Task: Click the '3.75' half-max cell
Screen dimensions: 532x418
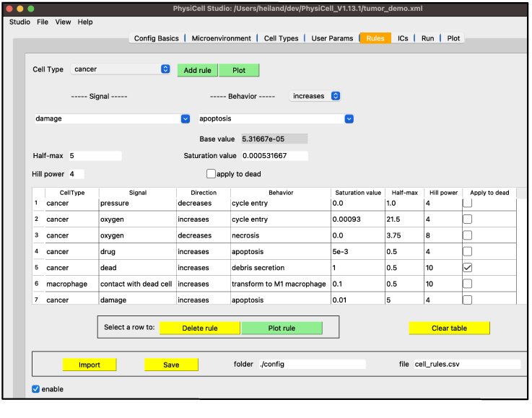Action: tap(404, 235)
